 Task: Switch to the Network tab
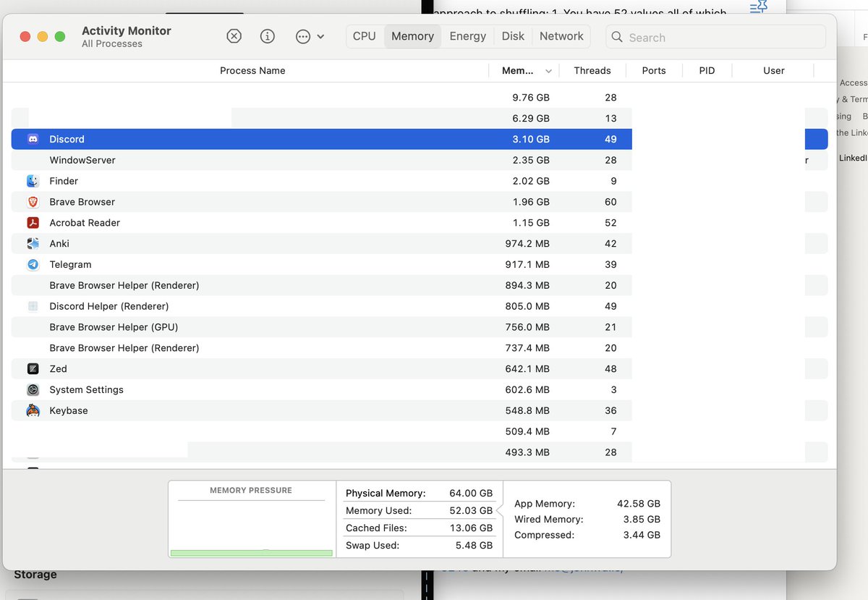561,36
